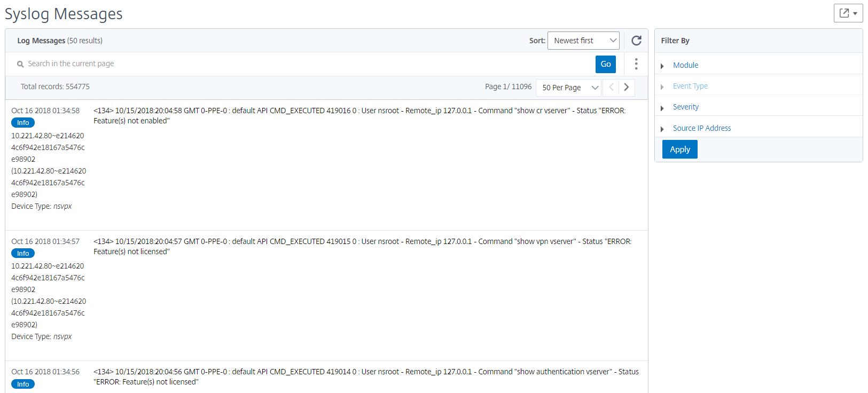The image size is (868, 393).
Task: Click the "show authentication vserver" log message
Action: tap(366, 376)
